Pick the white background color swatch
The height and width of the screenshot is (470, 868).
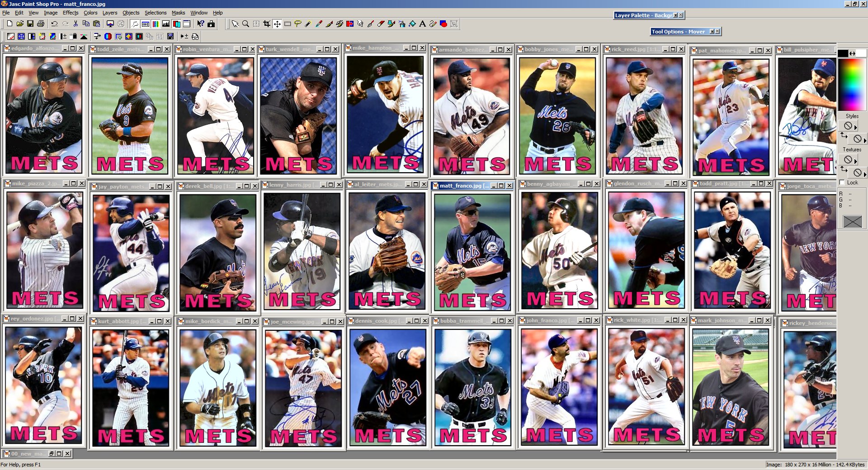click(x=861, y=53)
